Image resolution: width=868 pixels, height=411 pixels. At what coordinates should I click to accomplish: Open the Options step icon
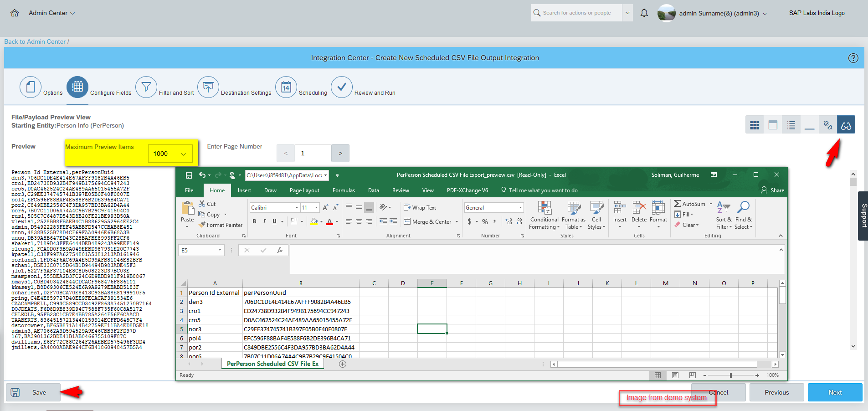click(31, 87)
